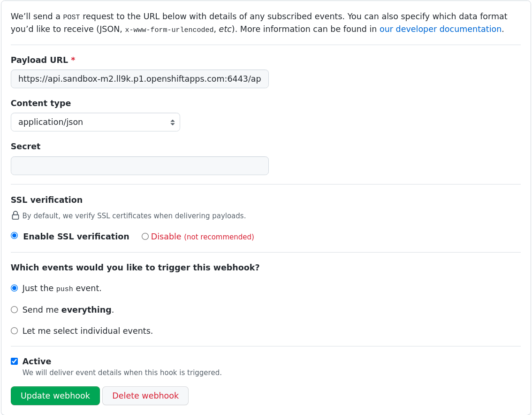Enable SSL verification
Viewport: 532px width, 415px height.
[x=14, y=235]
